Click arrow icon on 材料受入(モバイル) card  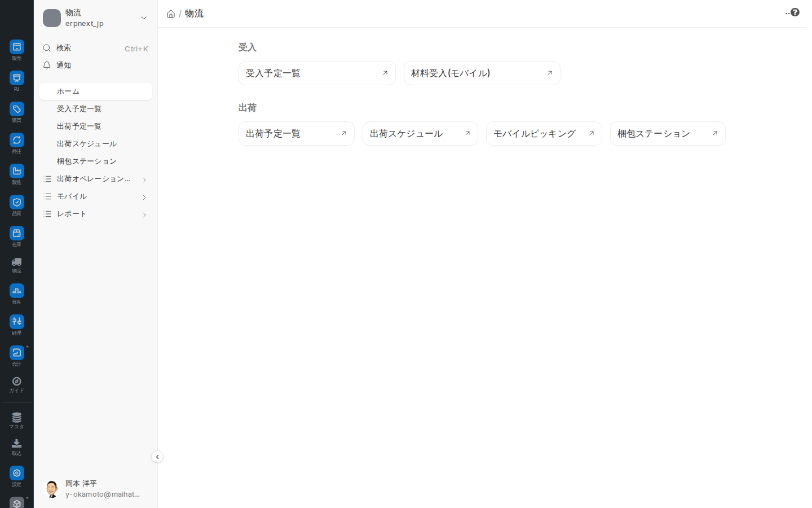[x=550, y=73]
